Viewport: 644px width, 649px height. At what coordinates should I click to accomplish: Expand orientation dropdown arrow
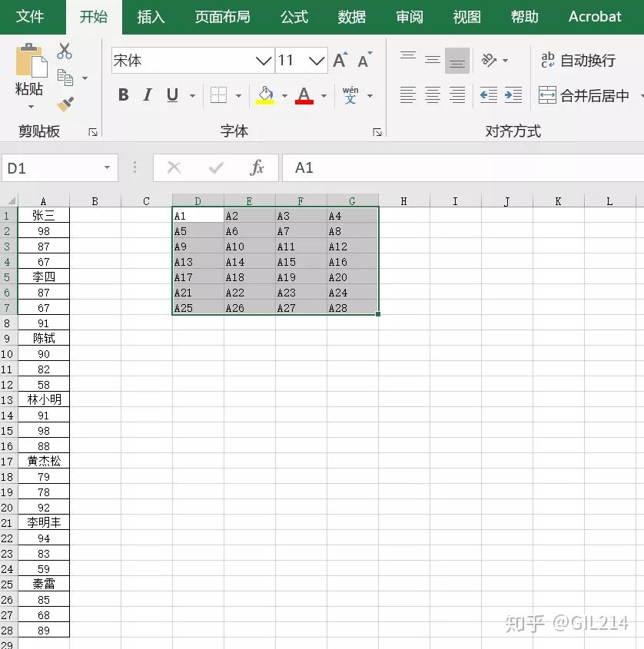coord(505,61)
